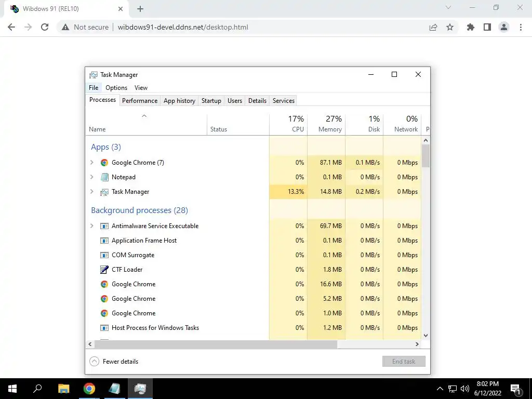532x399 pixels.
Task: Expand the Notepad process group
Action: [x=91, y=177]
